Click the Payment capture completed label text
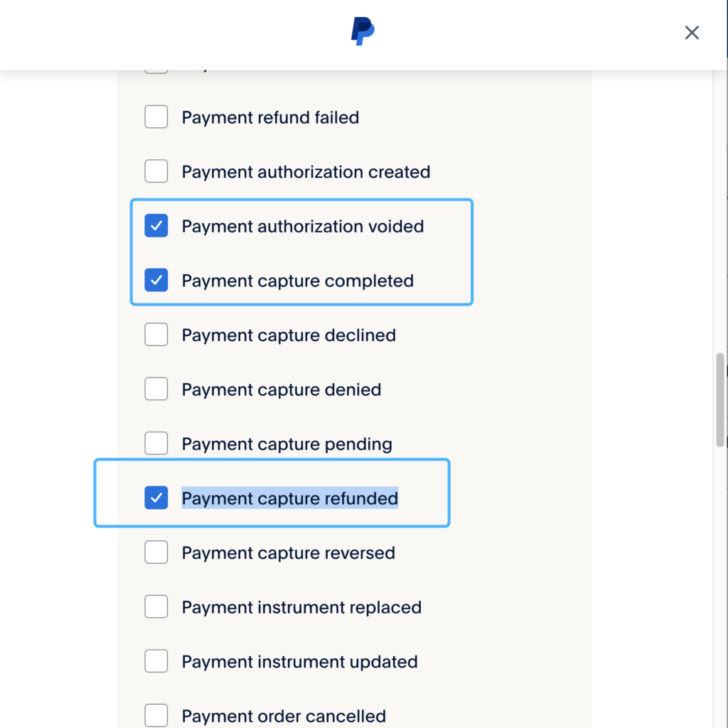This screenshot has width=728, height=728. (297, 281)
